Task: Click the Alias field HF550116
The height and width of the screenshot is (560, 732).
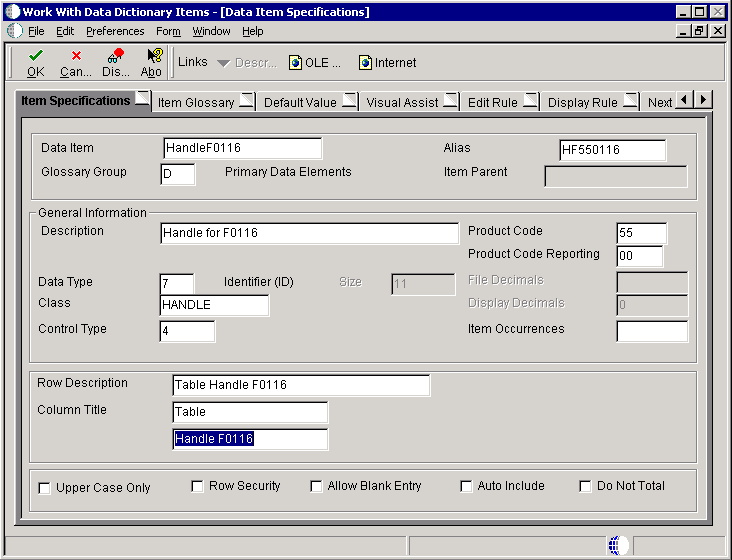Action: [x=612, y=150]
